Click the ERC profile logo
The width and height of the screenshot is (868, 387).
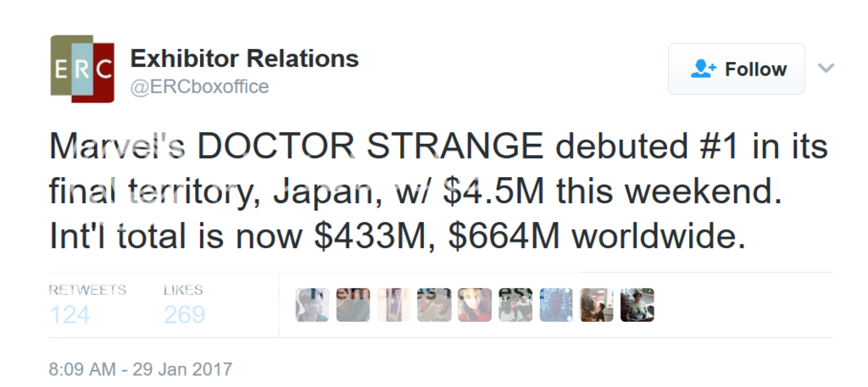click(82, 69)
